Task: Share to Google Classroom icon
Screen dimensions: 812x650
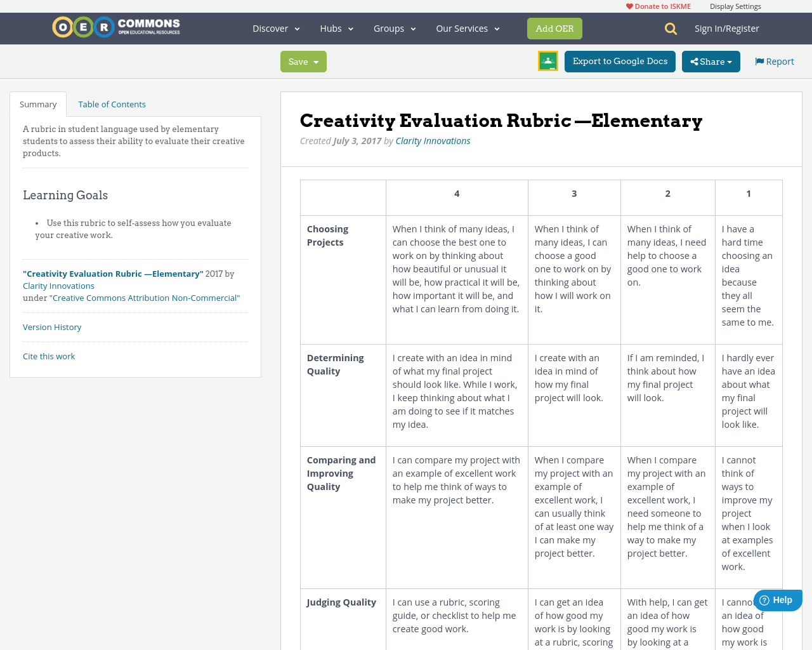Action: pos(547,60)
